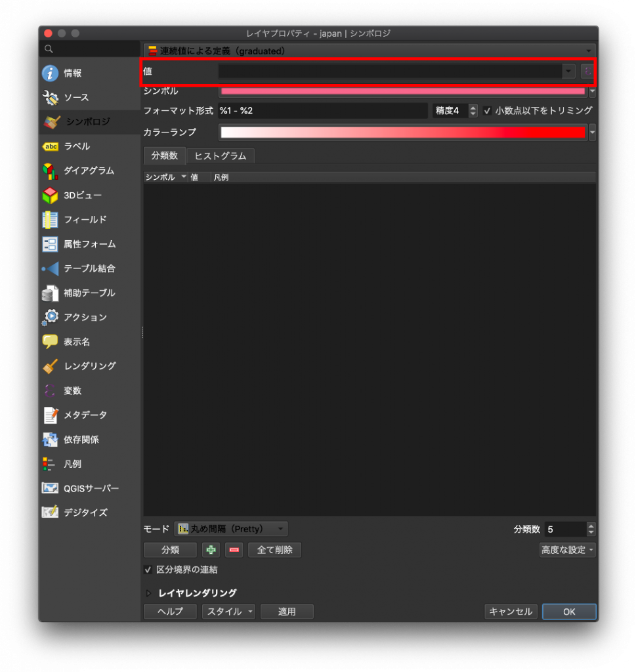
Task: Select the テーブル結合 (Joins) icon
Action: coord(50,268)
